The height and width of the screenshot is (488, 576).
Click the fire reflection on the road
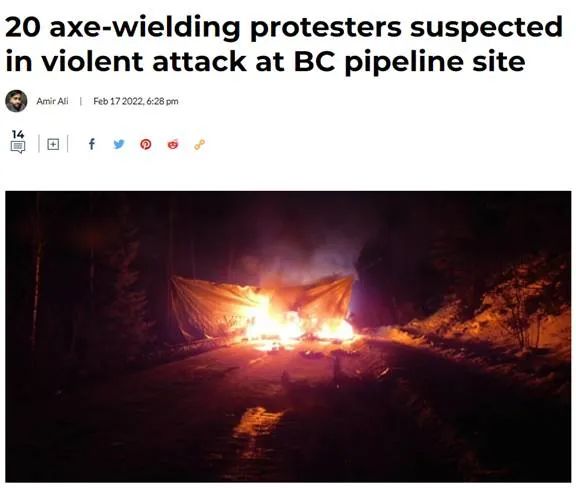coord(255,423)
